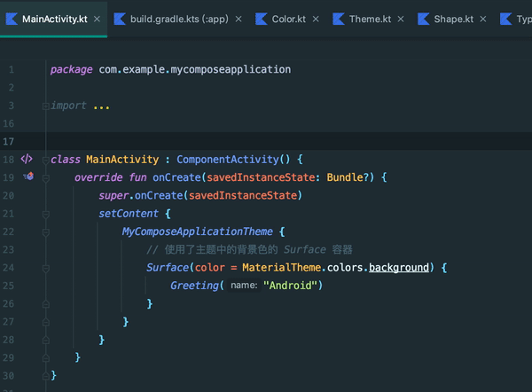Click 'MaterialTheme' on line 24

click(281, 268)
